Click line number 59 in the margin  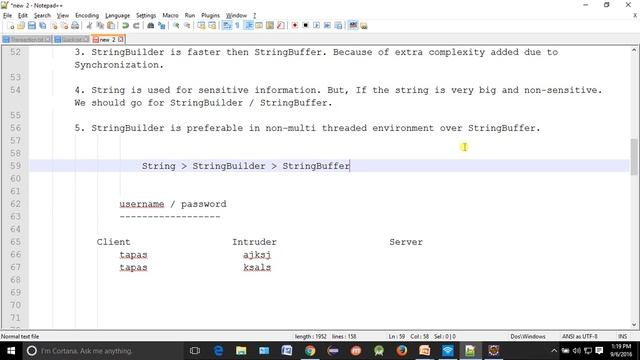tap(16, 166)
